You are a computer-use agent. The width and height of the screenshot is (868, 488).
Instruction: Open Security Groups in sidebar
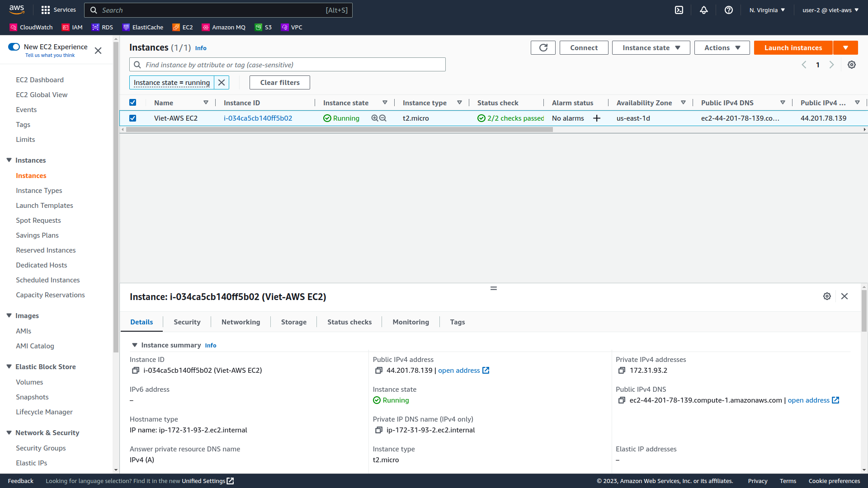tap(41, 448)
